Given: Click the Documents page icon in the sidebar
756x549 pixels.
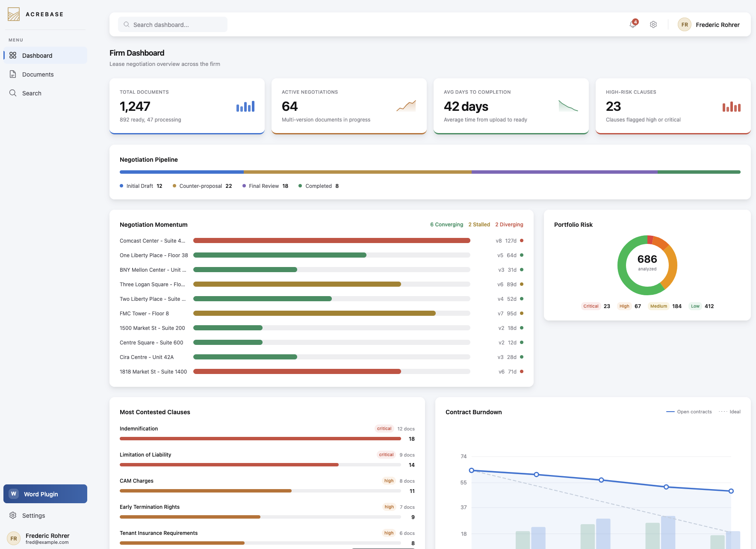Looking at the screenshot, I should click(x=12, y=74).
